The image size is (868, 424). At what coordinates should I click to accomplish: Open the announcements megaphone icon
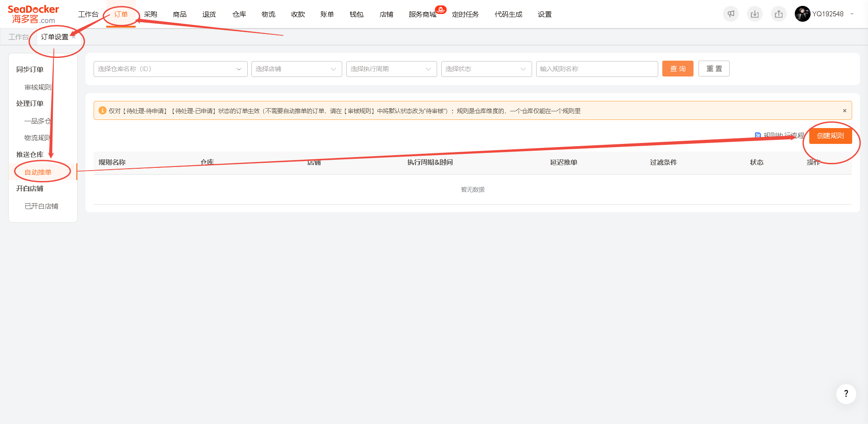731,14
